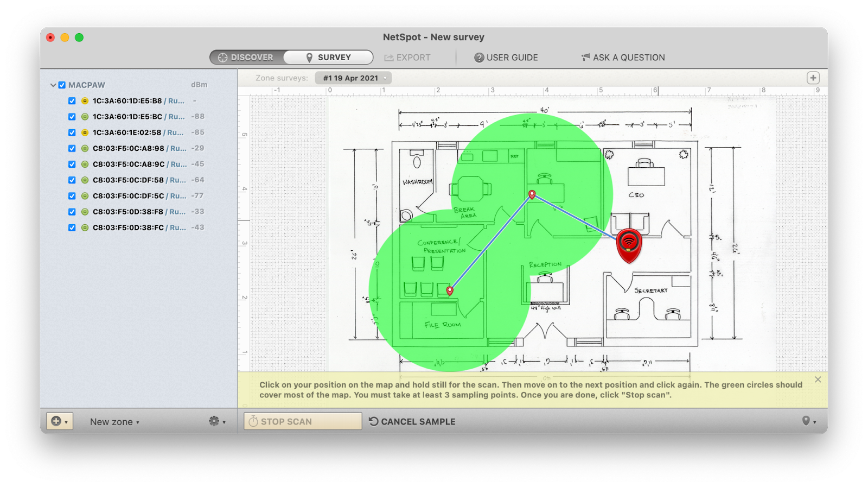Uncheck network C8:03:F5:0C:DF:58
Viewport: 868px width, 487px height.
(x=72, y=180)
